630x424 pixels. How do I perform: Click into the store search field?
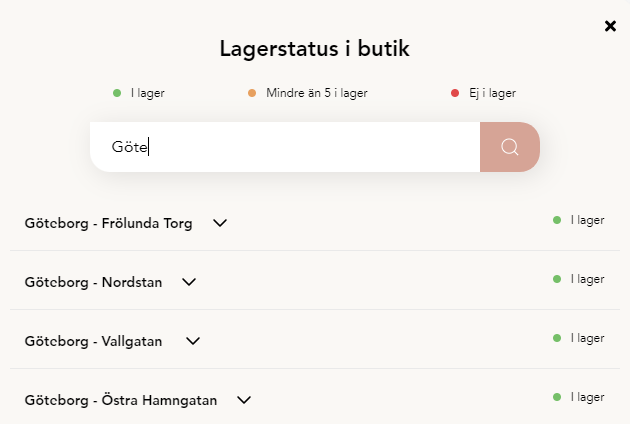285,147
